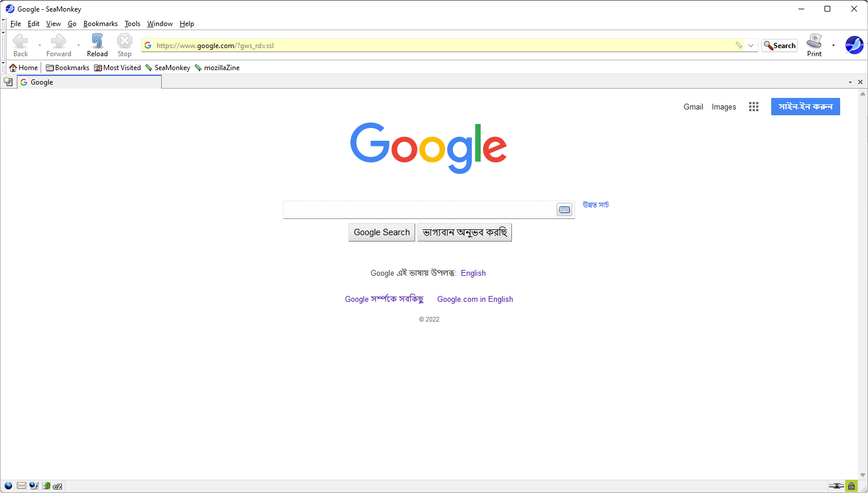Click the Print toolbar icon
The height and width of the screenshot is (493, 868).
click(x=814, y=45)
